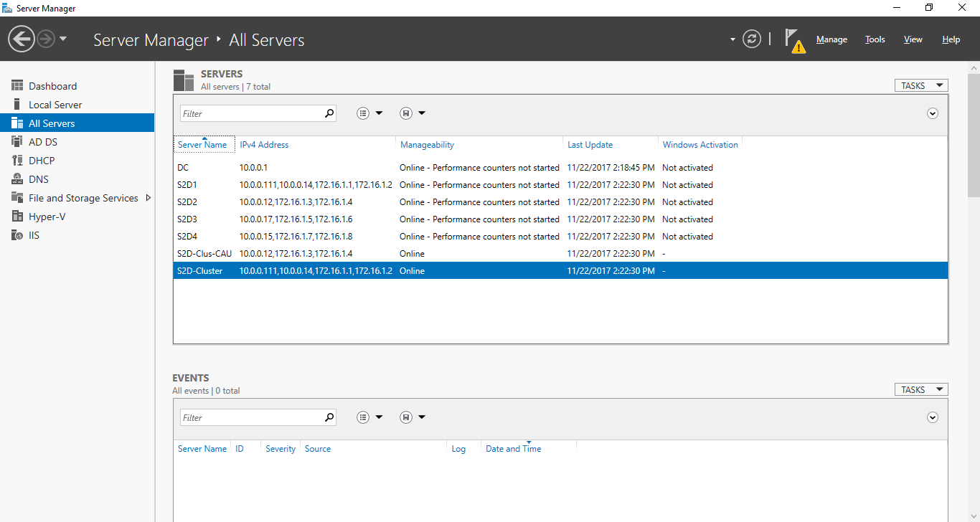The height and width of the screenshot is (522, 980).
Task: Open the Events TASKS dropdown
Action: coord(921,389)
